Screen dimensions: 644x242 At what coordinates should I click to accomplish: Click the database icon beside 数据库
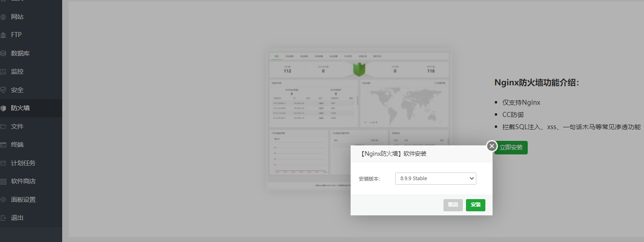3,53
